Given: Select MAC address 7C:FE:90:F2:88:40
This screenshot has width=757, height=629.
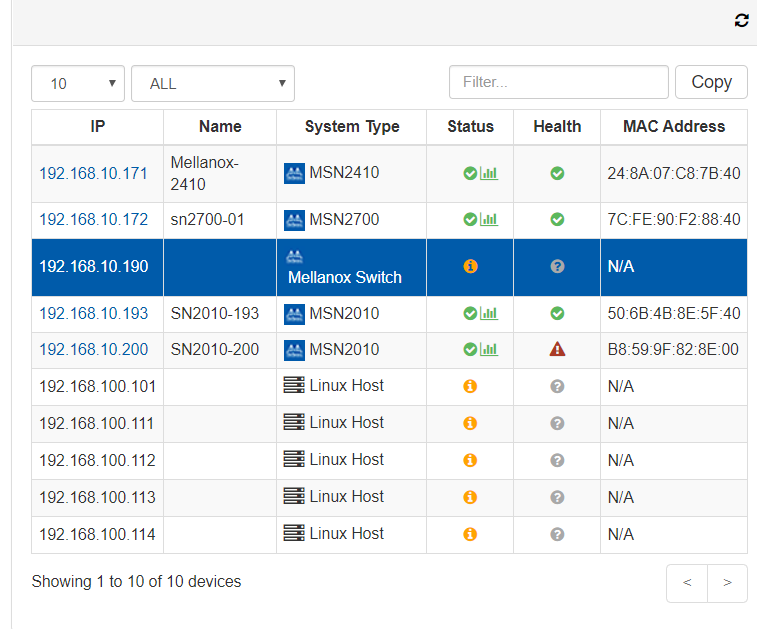Looking at the screenshot, I should [x=673, y=220].
